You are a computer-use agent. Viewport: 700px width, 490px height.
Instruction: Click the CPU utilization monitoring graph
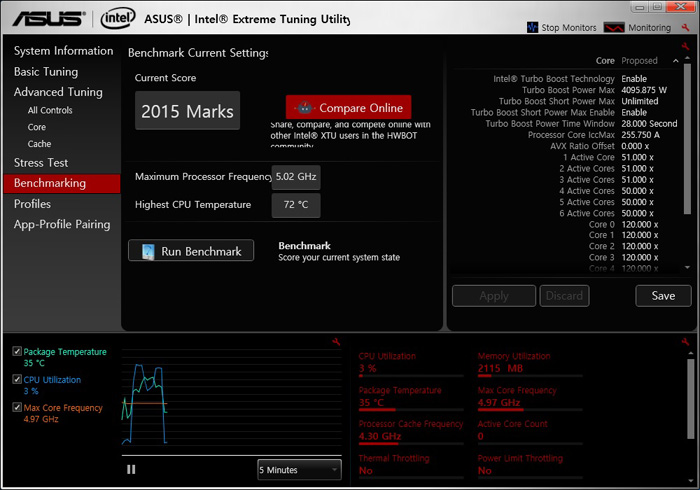click(231, 402)
